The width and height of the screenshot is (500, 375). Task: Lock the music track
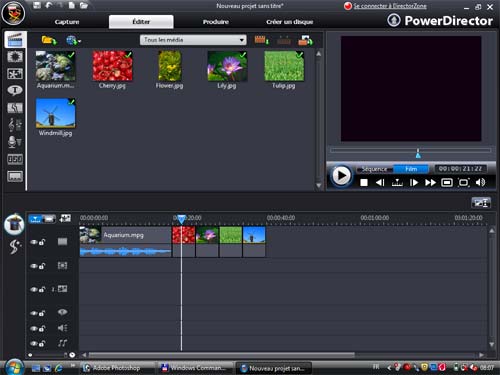(x=42, y=343)
